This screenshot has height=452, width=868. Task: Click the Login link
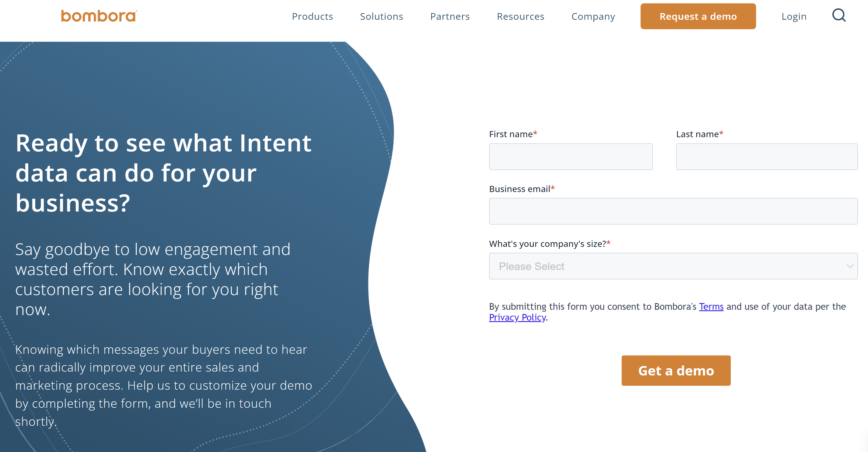[x=794, y=16]
